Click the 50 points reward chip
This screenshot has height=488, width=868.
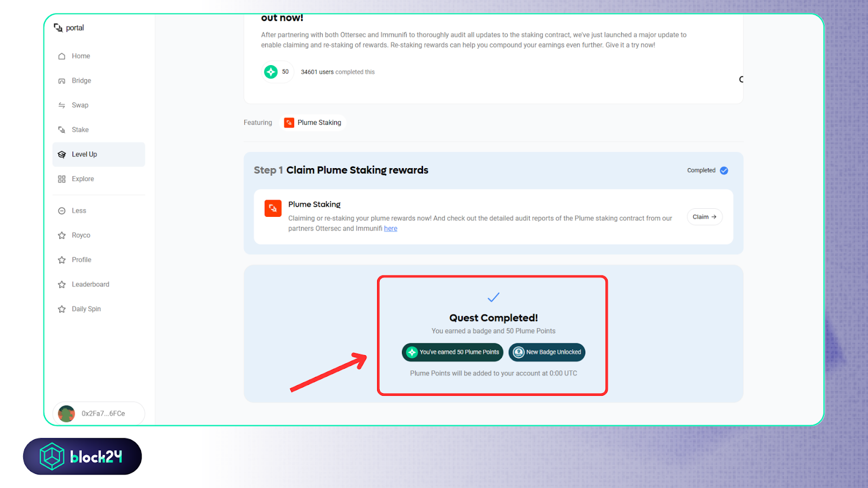point(277,72)
